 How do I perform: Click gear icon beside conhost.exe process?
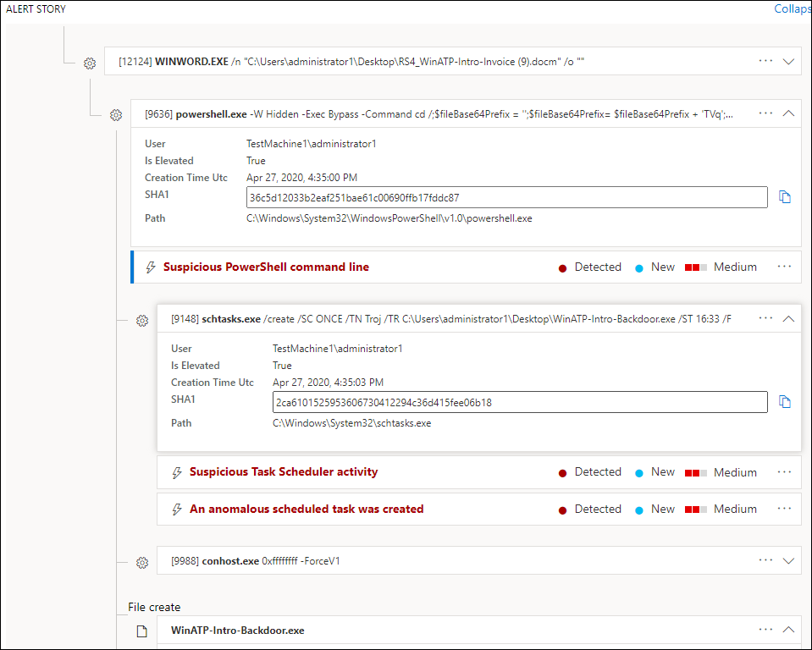point(142,563)
